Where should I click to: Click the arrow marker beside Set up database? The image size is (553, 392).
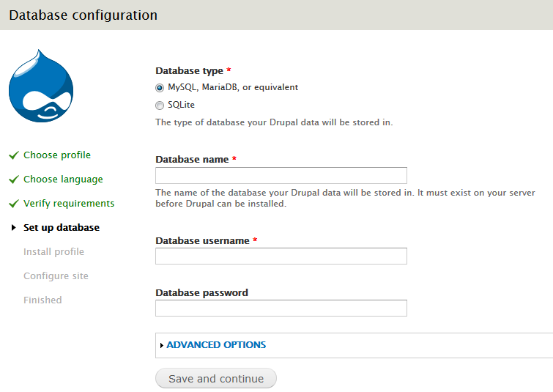tap(14, 228)
